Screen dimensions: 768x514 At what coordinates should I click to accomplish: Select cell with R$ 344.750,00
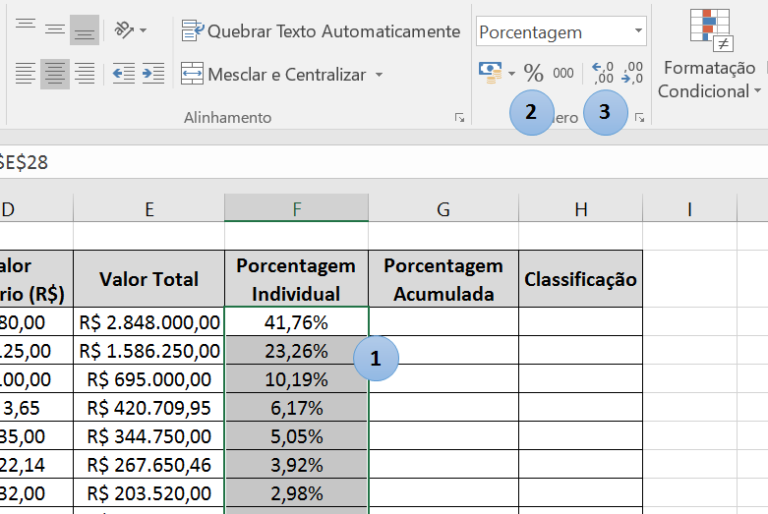(149, 436)
